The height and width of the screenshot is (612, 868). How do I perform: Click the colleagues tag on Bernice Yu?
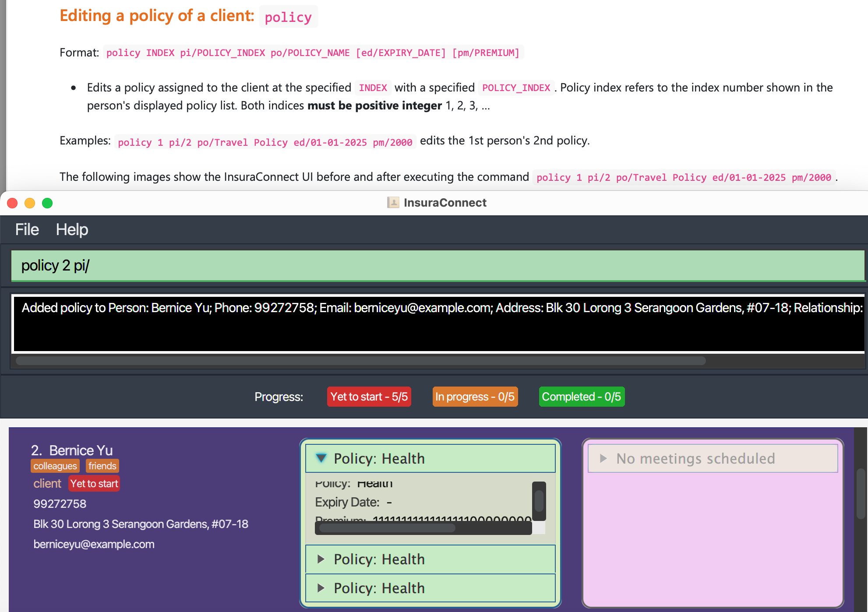tap(55, 466)
